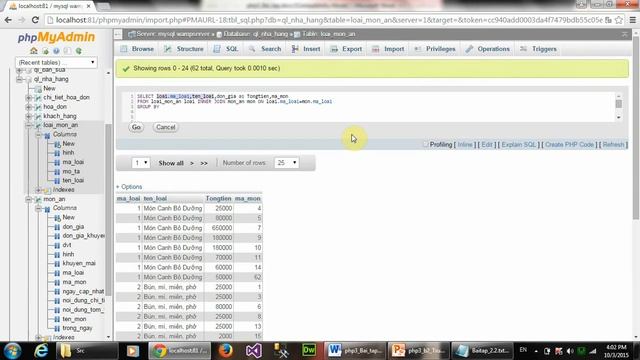Click the Tongtien column header
Viewport: 640px width, 360px height.
(218, 198)
